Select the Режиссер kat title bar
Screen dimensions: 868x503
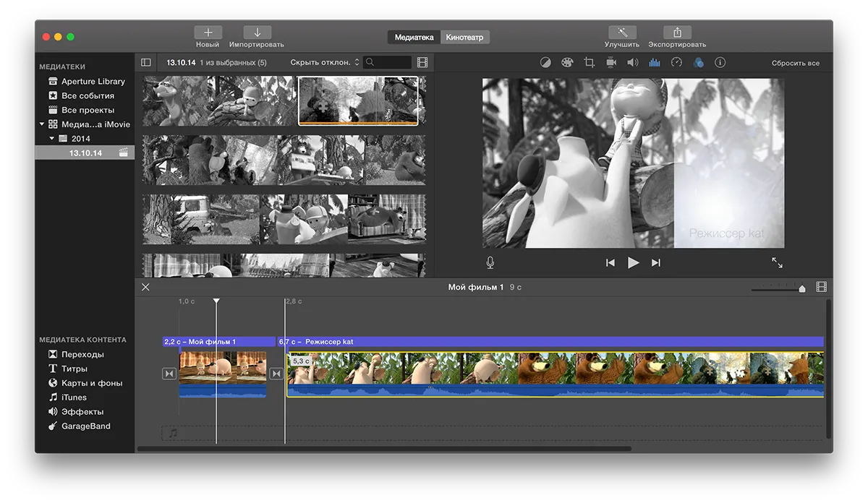click(x=550, y=342)
